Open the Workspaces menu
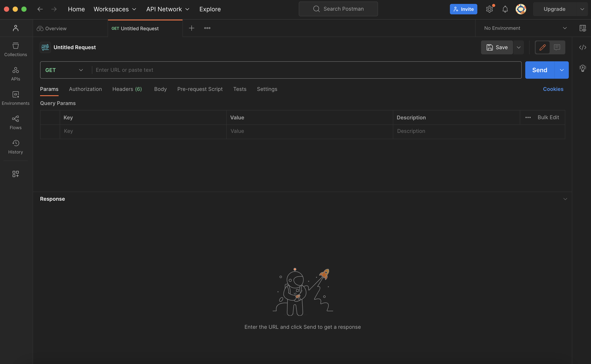 (x=115, y=9)
